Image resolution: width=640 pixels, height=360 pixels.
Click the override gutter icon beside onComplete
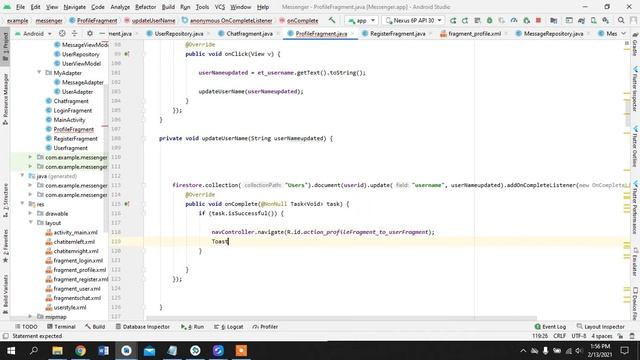pos(127,204)
